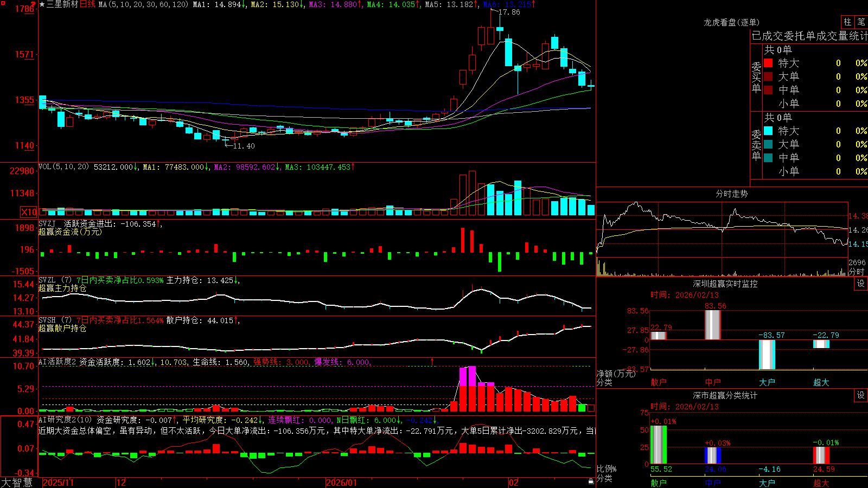This screenshot has height=488, width=868.
Task: Click the 12 month timeline marker
Action: 122,483
